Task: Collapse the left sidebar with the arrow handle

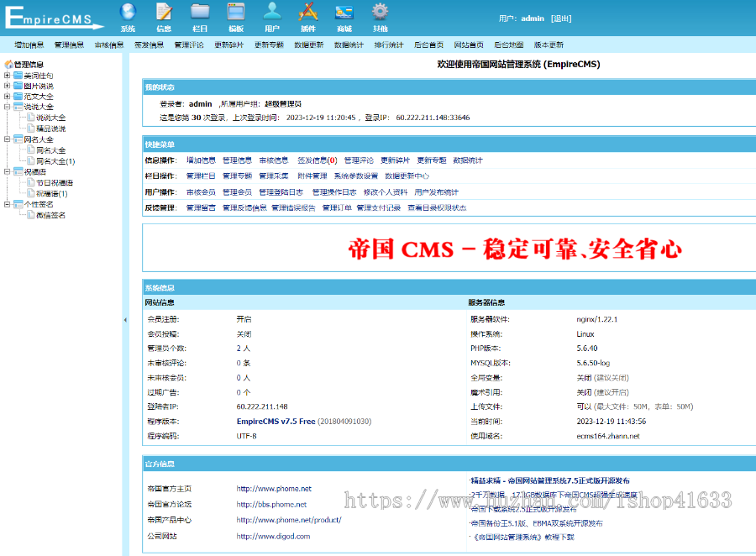Action: [125, 320]
